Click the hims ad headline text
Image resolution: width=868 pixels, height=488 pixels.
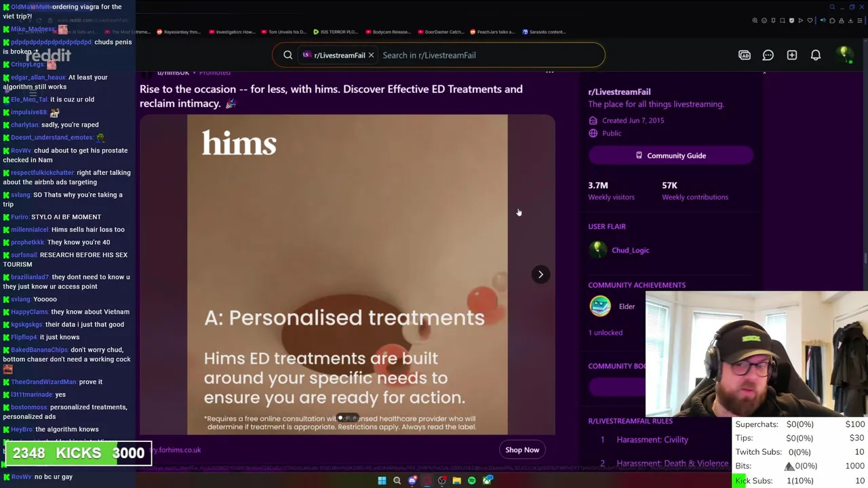point(331,96)
